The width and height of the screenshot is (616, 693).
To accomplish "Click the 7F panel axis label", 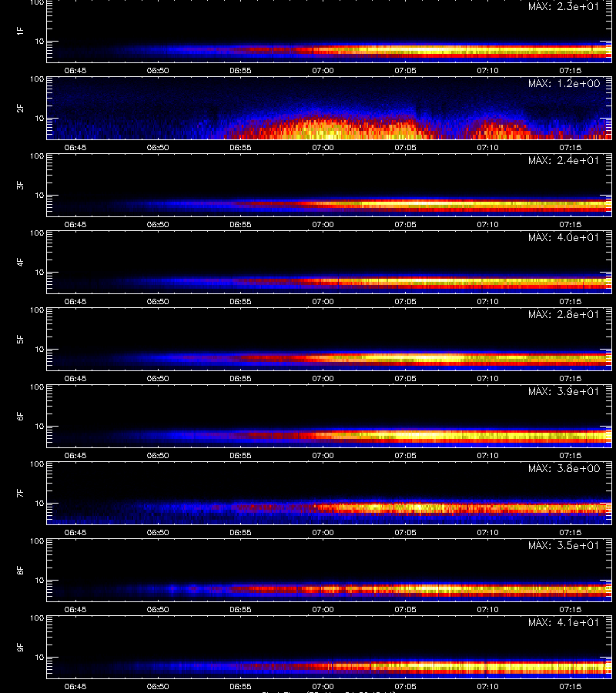I will click(x=20, y=493).
